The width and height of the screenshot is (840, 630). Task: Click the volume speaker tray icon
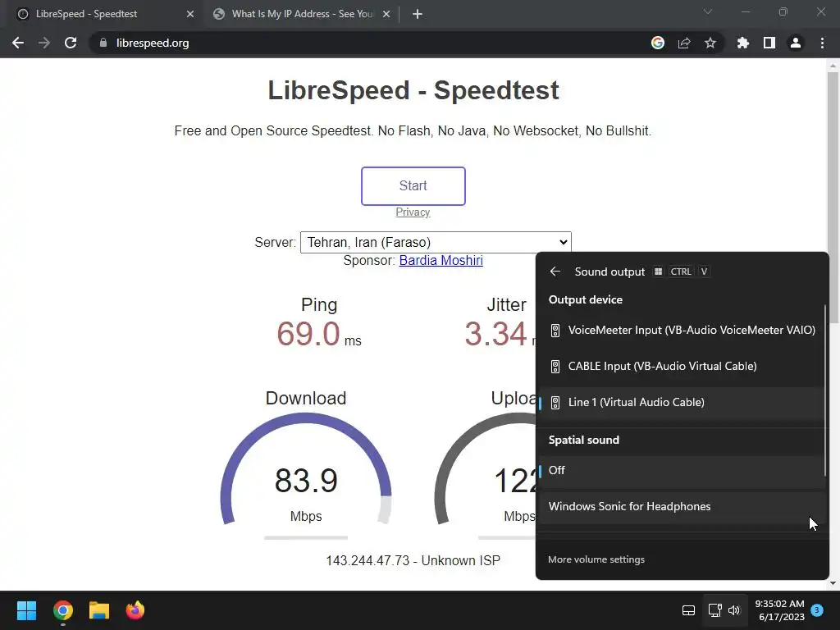pos(734,610)
